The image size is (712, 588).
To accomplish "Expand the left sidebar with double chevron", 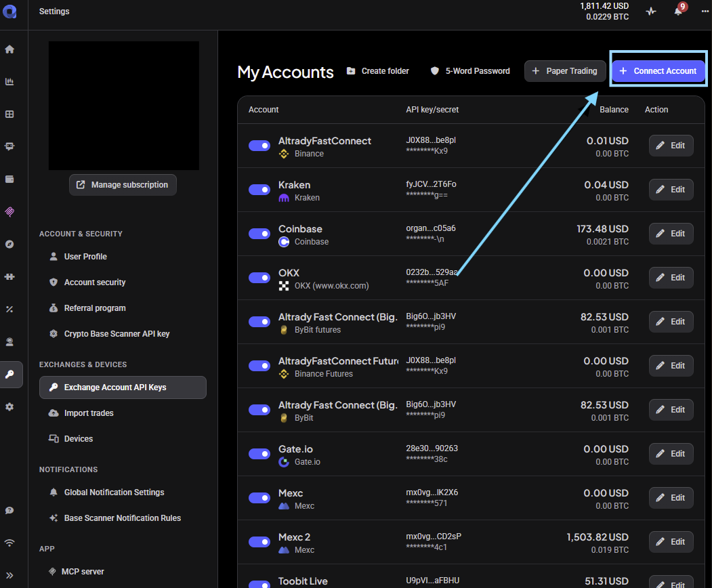I will pyautogui.click(x=9, y=575).
